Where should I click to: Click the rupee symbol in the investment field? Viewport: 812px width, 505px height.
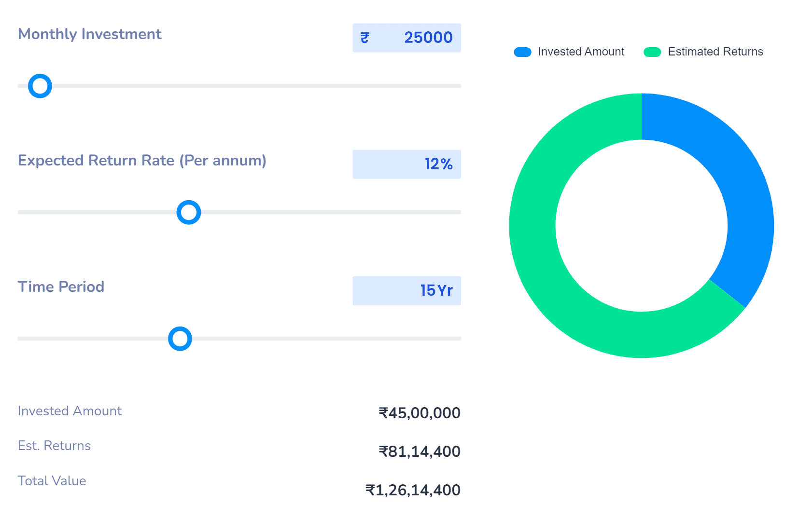[365, 38]
